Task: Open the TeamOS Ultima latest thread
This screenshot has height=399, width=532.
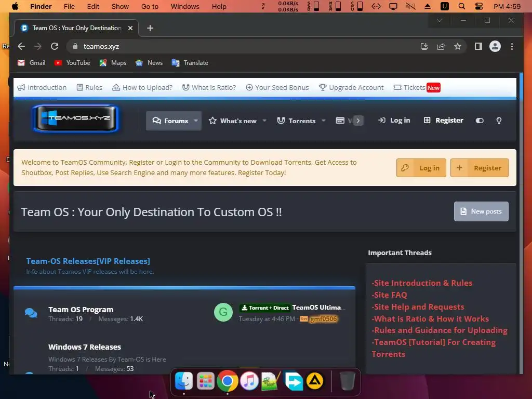Action: 319,308
